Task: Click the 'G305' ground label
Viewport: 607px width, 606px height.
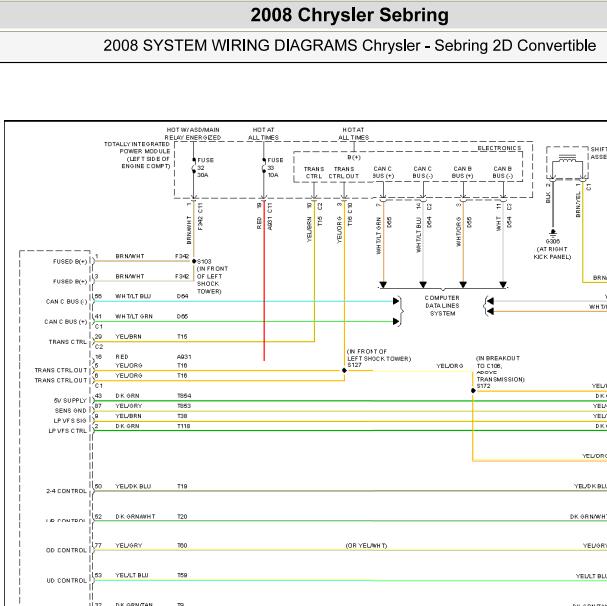Action: (552, 241)
